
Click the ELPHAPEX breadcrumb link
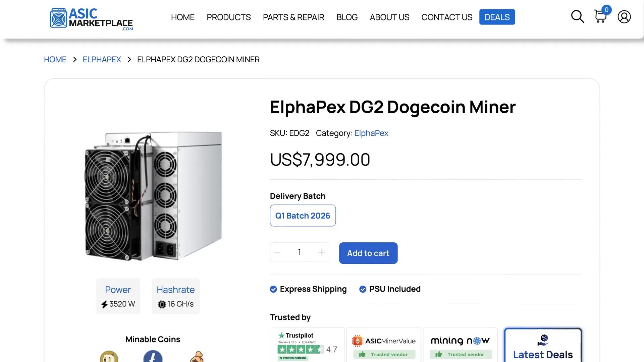pos(102,59)
